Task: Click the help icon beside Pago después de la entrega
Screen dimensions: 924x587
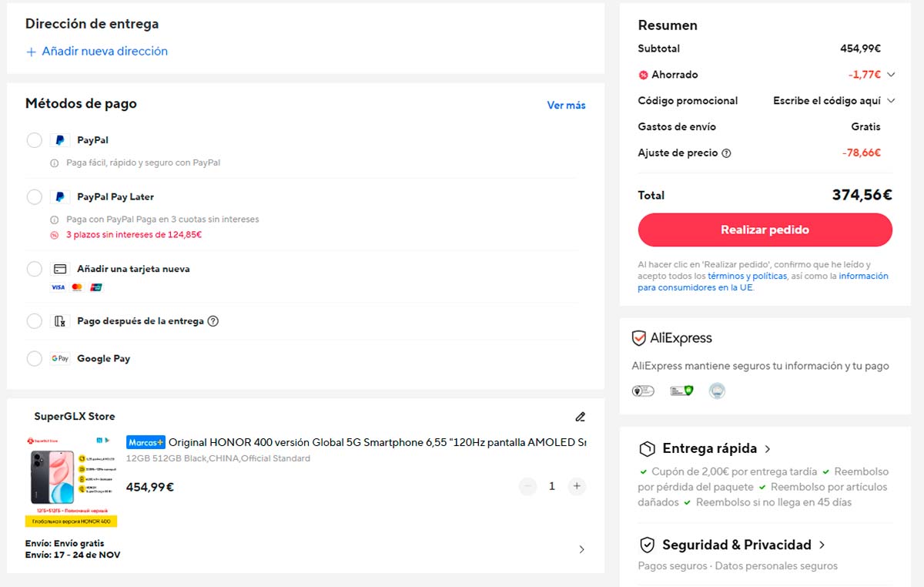Action: coord(213,321)
